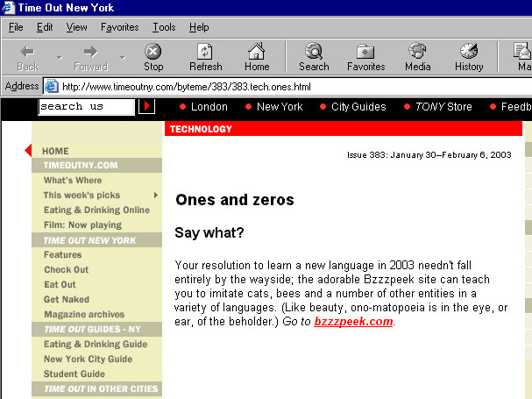Image resolution: width=532 pixels, height=399 pixels.
Task: Open the Forward history dropdown arrow
Action: point(123,57)
